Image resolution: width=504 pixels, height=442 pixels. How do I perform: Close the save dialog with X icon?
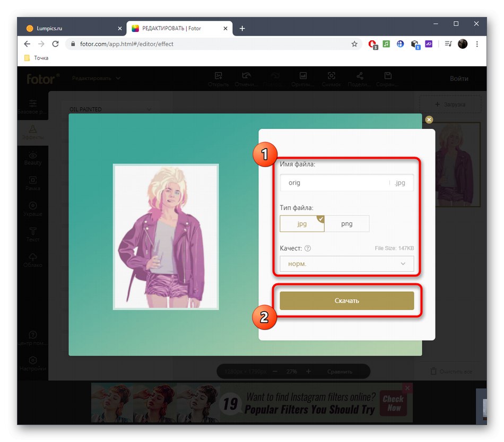point(429,119)
